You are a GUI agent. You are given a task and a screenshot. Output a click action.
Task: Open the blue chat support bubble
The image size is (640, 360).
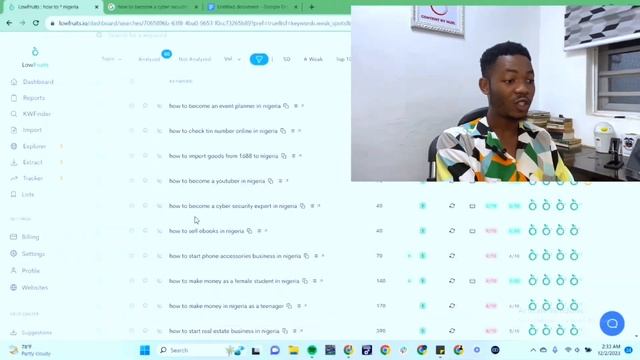pos(612,323)
